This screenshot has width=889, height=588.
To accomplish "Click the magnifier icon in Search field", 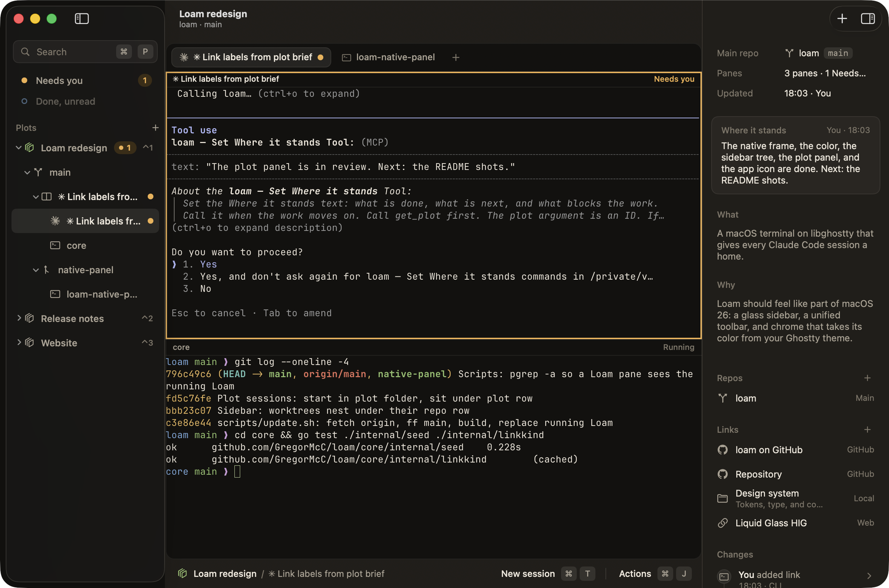I will (x=25, y=52).
